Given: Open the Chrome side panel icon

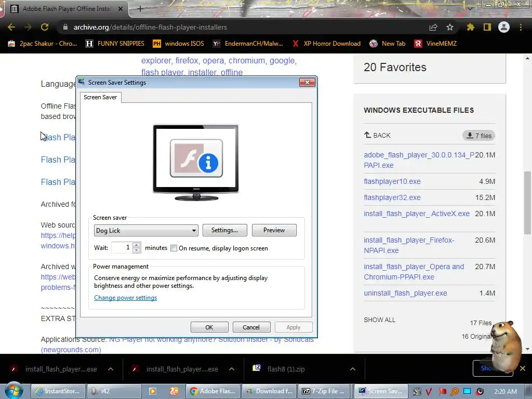Looking at the screenshot, I should 487,27.
